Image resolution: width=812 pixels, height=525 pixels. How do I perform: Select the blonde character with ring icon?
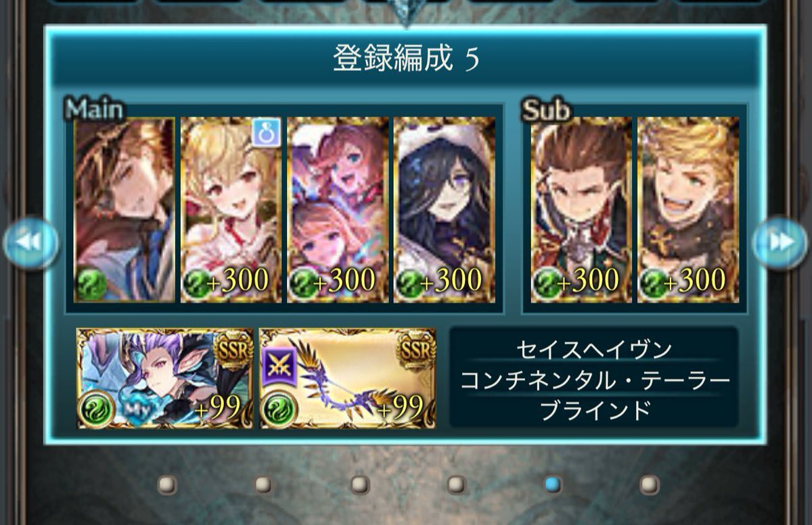click(231, 210)
